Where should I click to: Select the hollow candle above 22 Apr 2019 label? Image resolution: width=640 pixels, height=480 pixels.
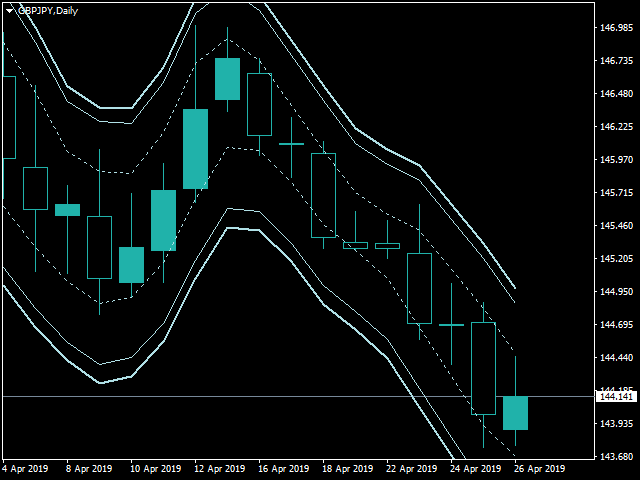tap(387, 246)
